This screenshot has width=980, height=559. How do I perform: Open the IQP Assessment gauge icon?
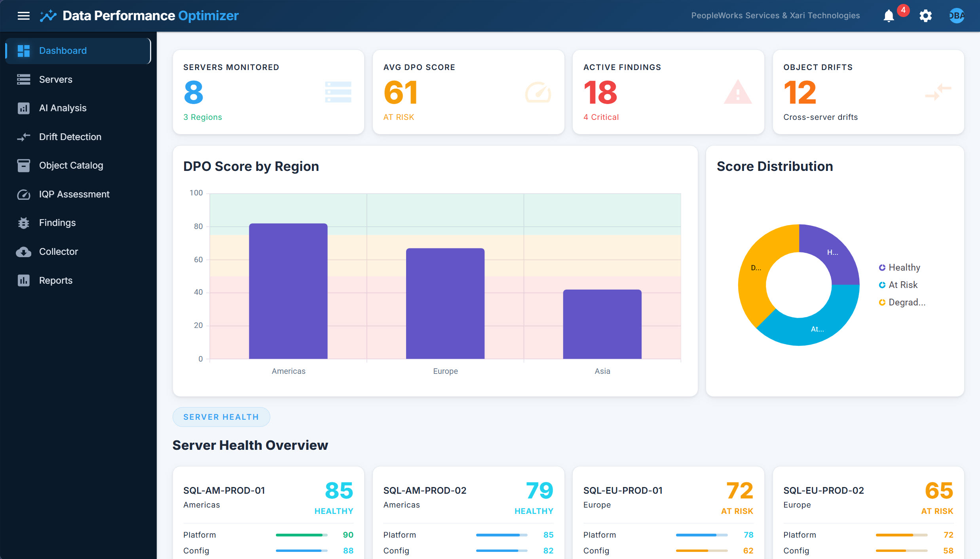coord(24,194)
